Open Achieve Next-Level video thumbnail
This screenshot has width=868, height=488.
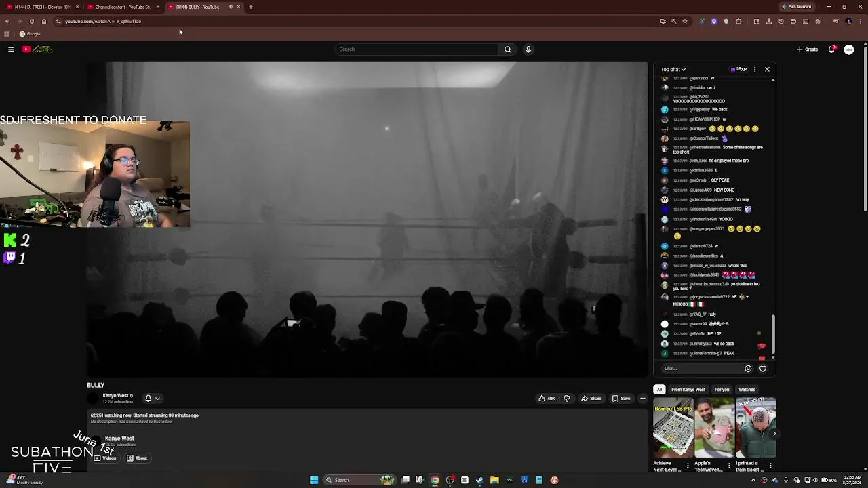point(673,428)
